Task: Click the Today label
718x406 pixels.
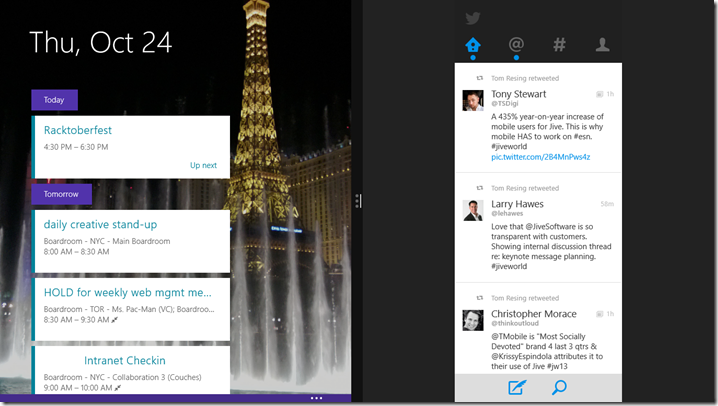Action: coord(54,100)
